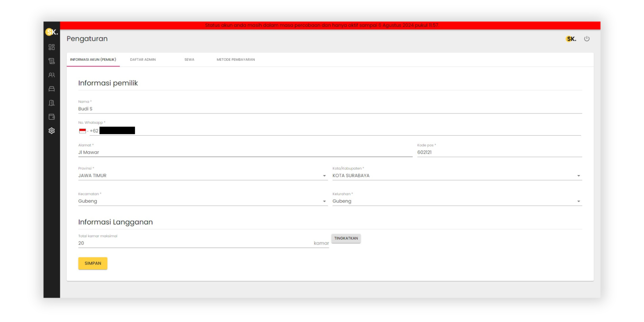Click the settings gear icon in sidebar
The image size is (644, 322).
pos(52,131)
